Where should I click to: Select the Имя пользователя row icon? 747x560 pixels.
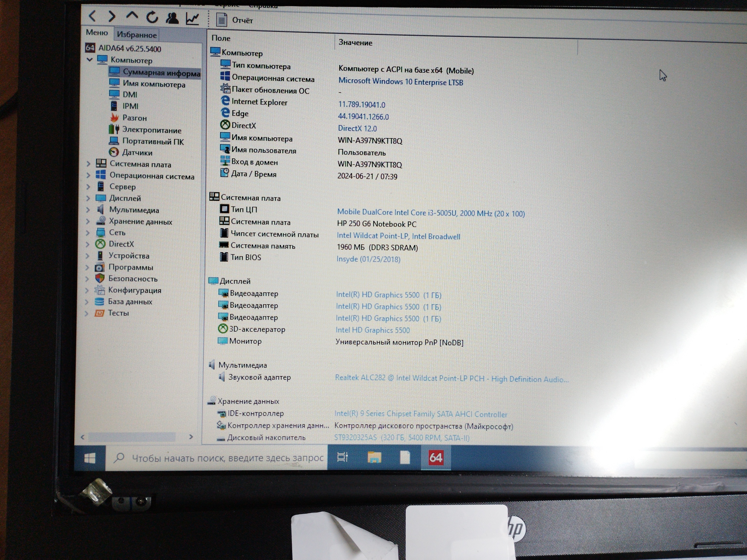(x=225, y=149)
